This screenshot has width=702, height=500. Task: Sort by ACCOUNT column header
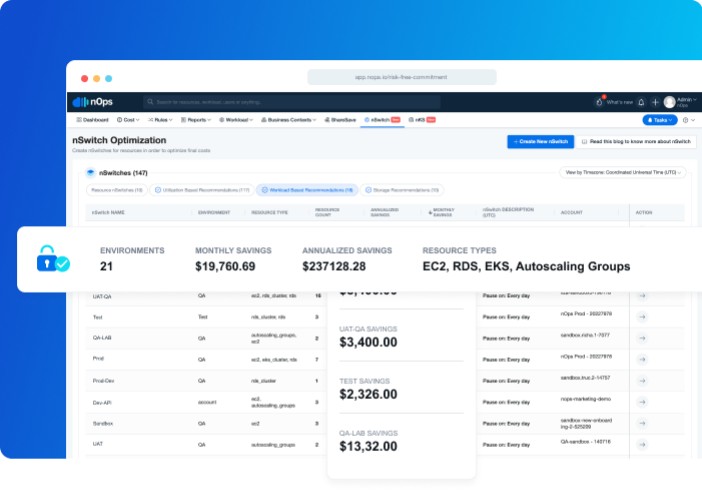pos(572,213)
